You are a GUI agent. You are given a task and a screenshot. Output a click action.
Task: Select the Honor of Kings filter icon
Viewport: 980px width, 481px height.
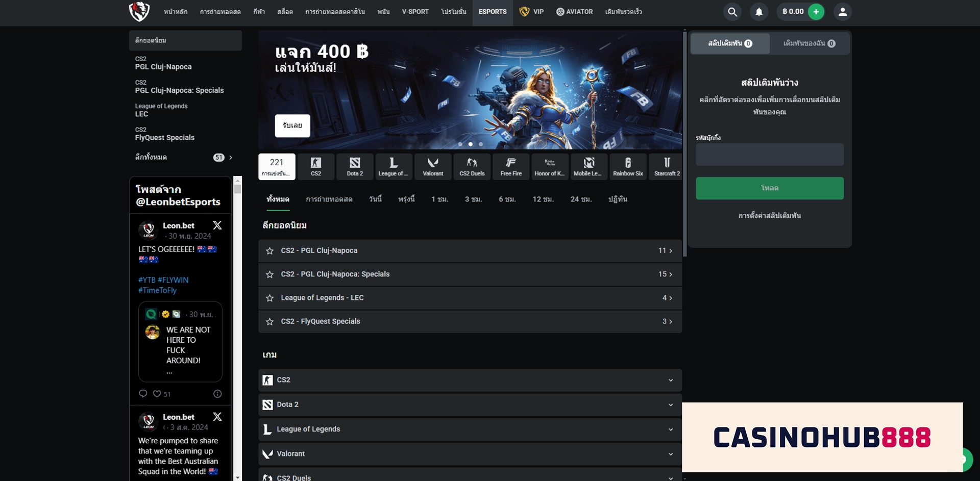tap(550, 166)
